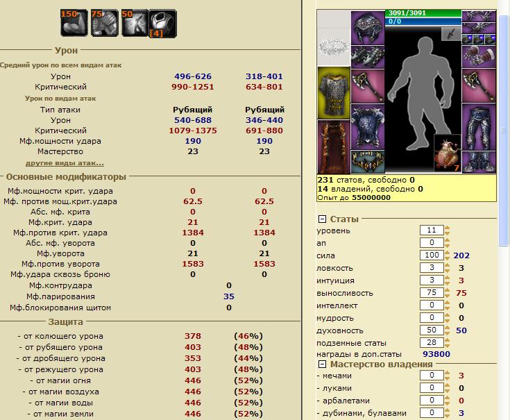Focus the дубинами, булавами mastery input field

[432, 413]
